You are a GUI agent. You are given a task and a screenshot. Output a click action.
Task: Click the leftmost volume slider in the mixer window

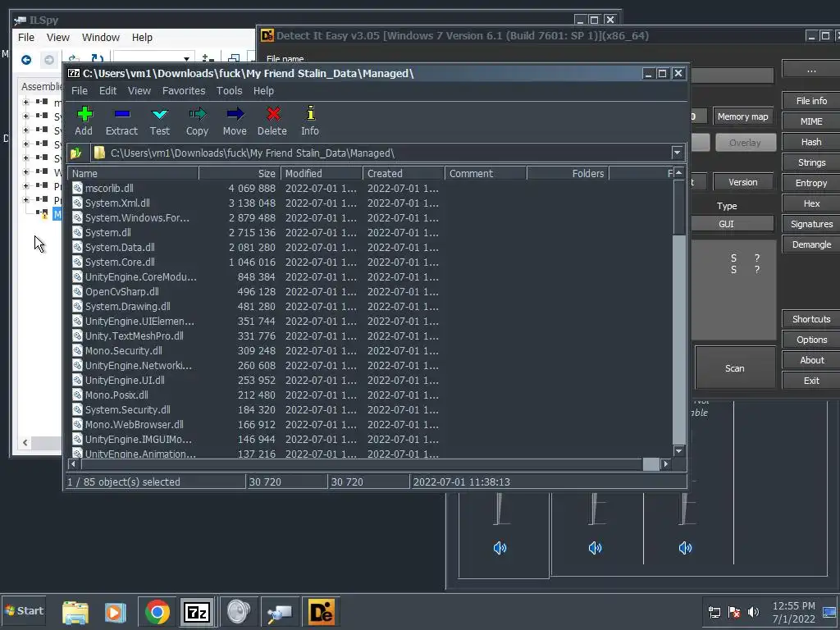pyautogui.click(x=500, y=508)
